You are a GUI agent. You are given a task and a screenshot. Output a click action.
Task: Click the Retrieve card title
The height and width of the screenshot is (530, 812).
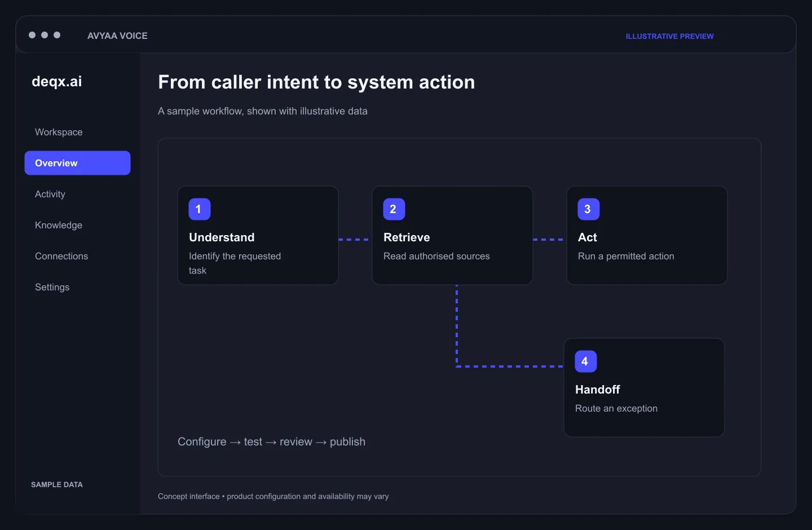(x=407, y=237)
